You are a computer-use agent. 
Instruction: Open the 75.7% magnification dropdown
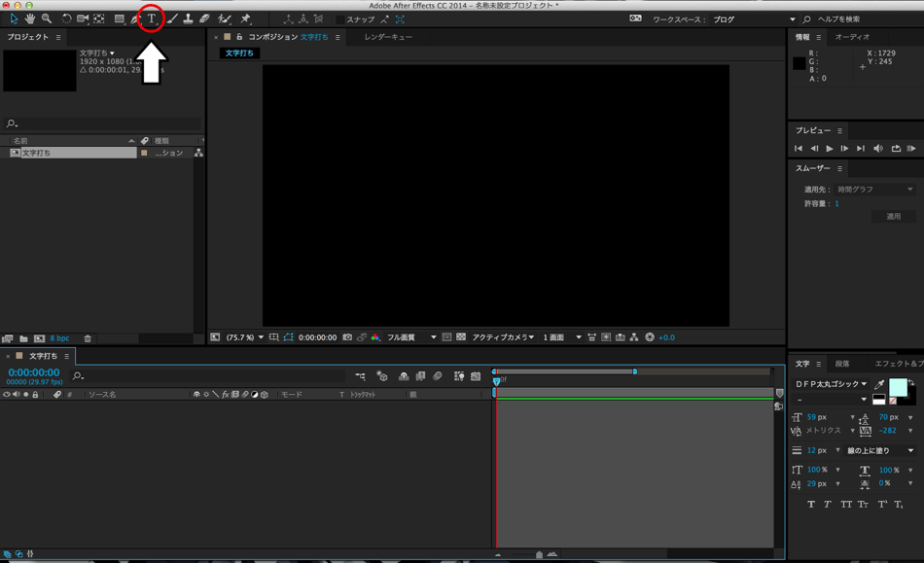point(244,337)
